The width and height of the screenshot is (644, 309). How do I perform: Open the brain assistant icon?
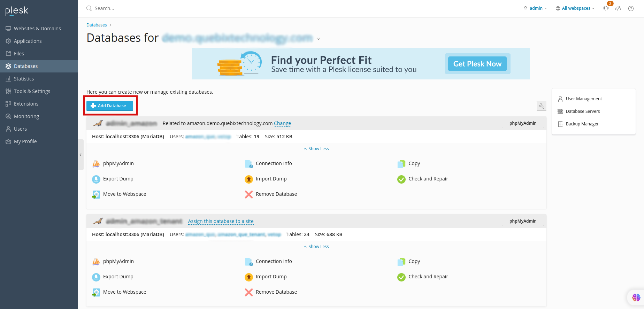point(636,297)
